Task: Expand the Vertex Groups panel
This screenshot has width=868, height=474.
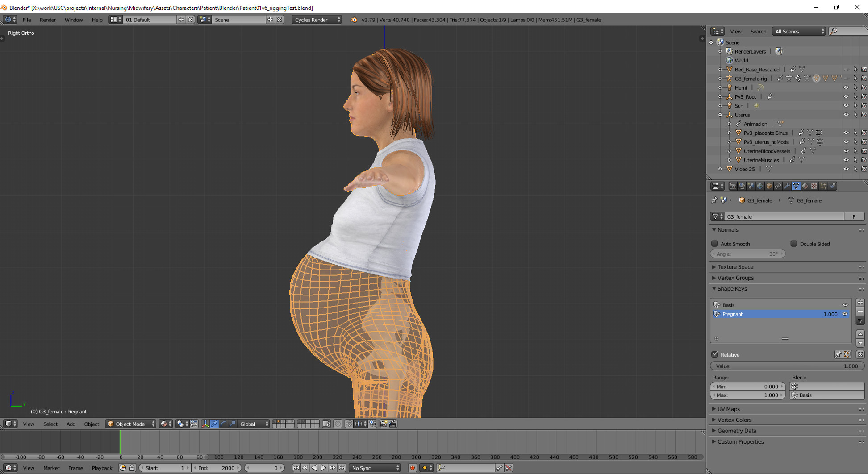Action: [x=735, y=278]
